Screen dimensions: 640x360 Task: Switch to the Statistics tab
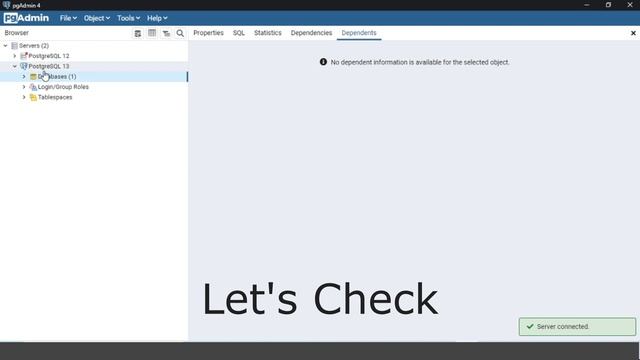pyautogui.click(x=268, y=33)
